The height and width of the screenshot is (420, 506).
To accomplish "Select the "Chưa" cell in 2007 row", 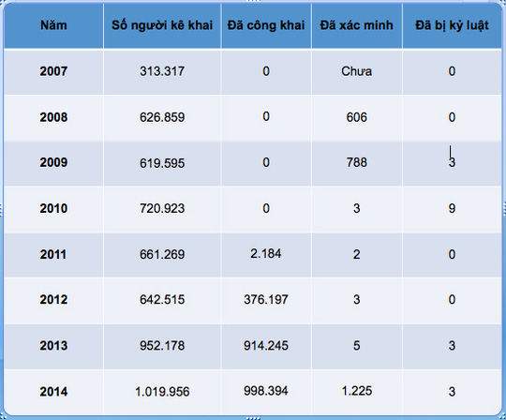I will click(x=357, y=71).
